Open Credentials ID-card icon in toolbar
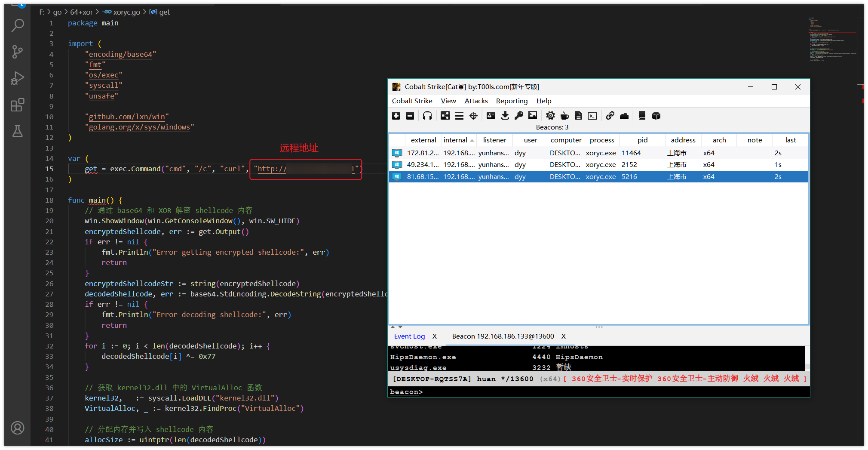The width and height of the screenshot is (868, 450). coord(491,116)
